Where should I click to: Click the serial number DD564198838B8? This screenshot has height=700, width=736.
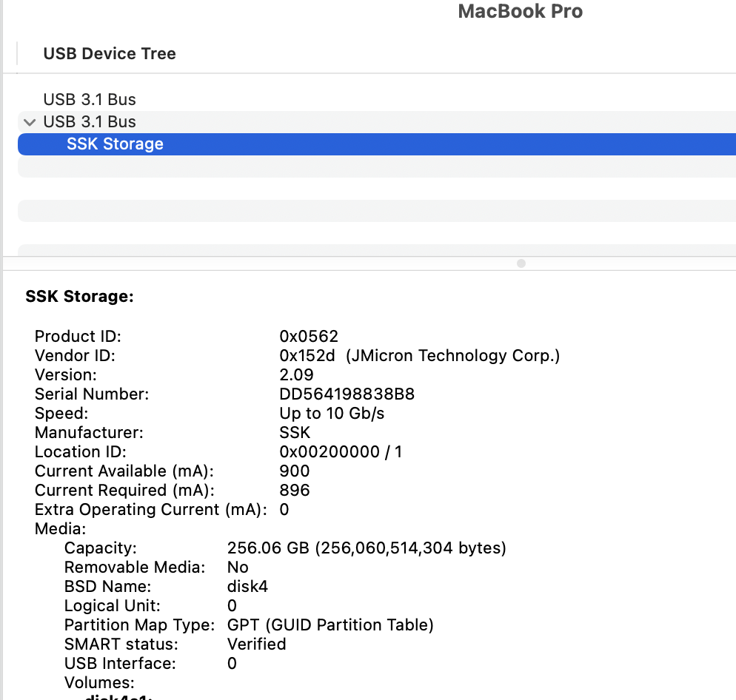click(347, 394)
